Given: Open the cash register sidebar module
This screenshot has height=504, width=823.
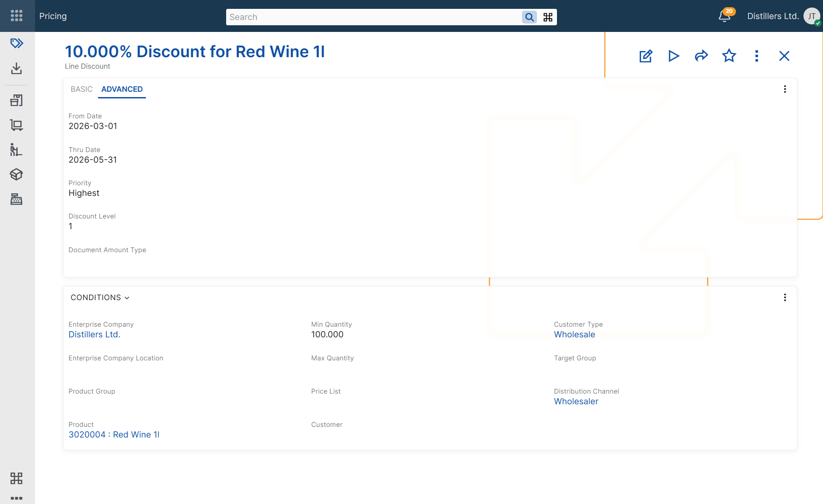Looking at the screenshot, I should click(16, 199).
